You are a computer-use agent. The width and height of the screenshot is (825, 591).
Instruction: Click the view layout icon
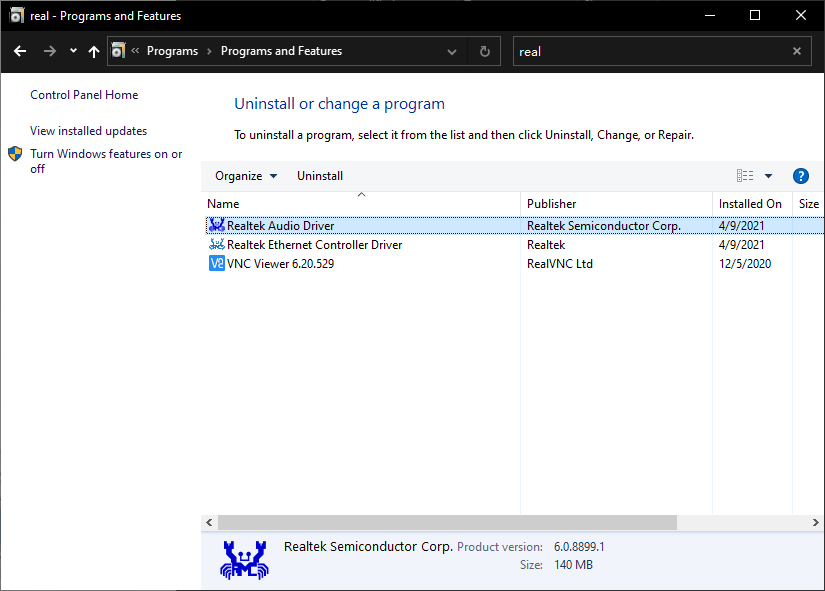pyautogui.click(x=745, y=176)
